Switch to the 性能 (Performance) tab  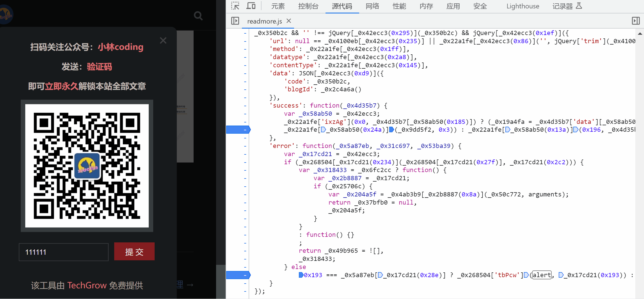coord(399,6)
